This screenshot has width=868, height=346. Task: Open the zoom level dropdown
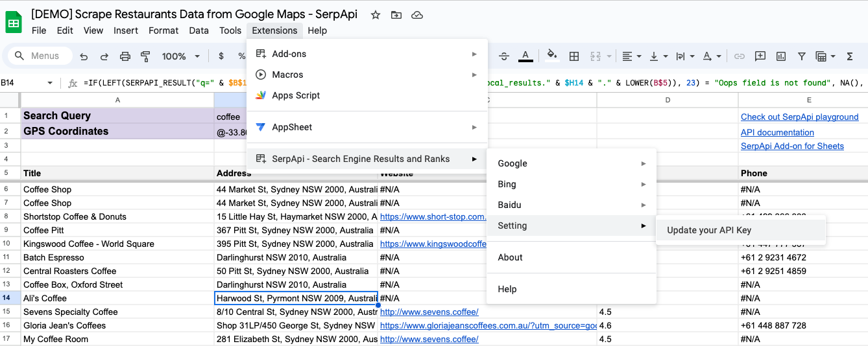tap(182, 56)
